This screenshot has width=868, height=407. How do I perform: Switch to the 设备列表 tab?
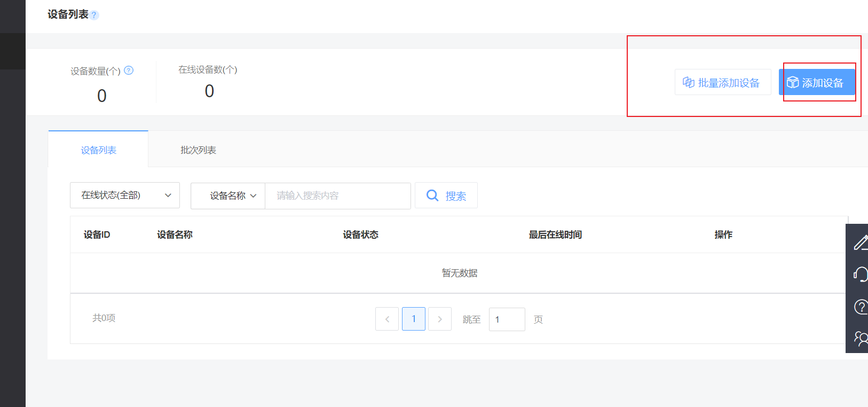coord(98,150)
